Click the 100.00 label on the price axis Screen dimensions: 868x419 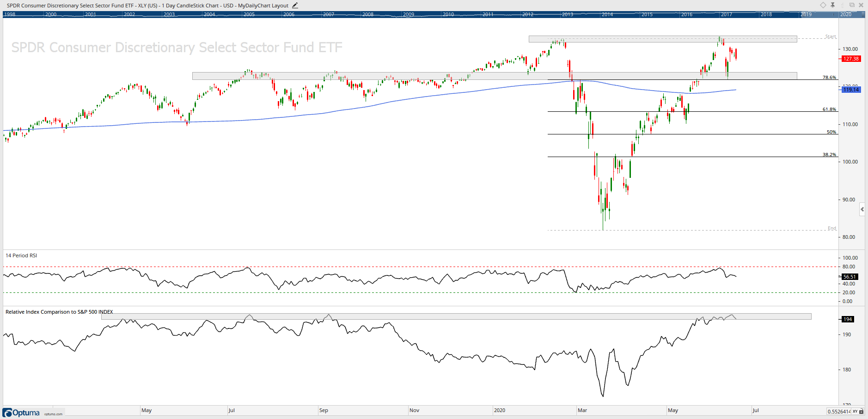(x=850, y=162)
